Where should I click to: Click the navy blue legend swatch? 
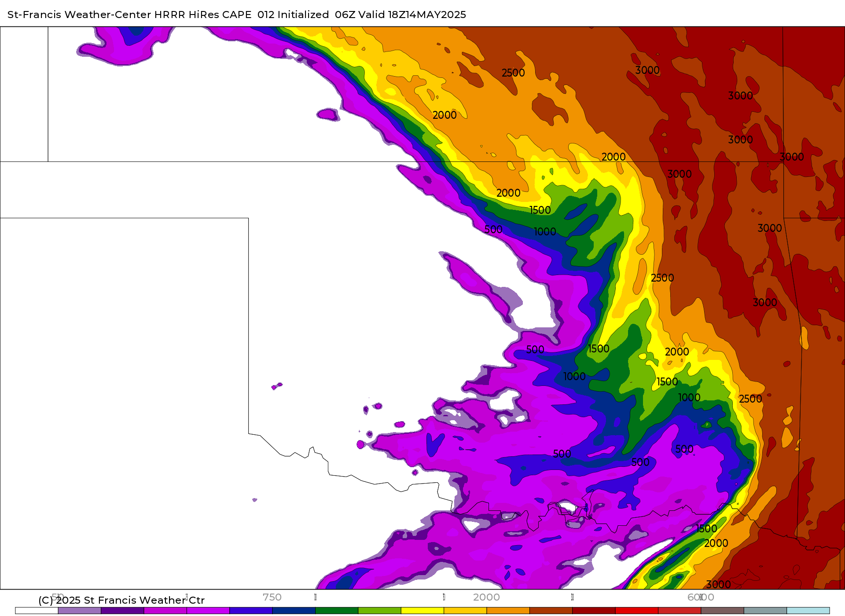(x=294, y=611)
